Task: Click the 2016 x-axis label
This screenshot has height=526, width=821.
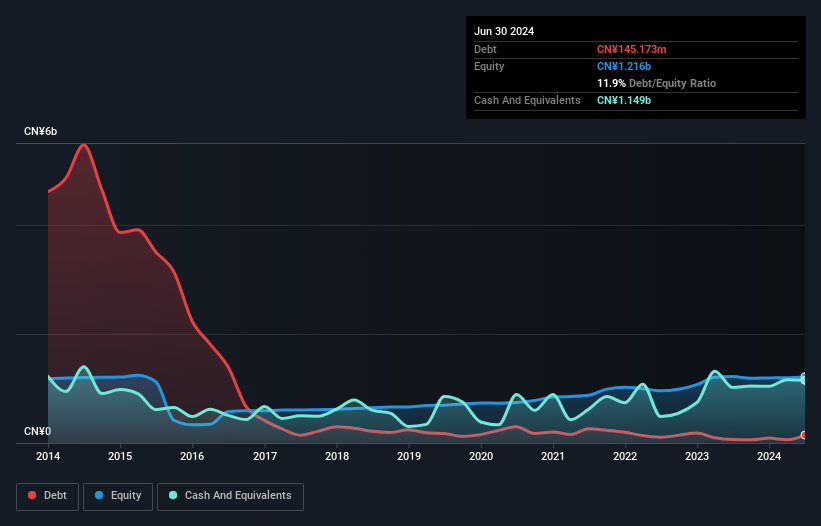Action: point(192,456)
